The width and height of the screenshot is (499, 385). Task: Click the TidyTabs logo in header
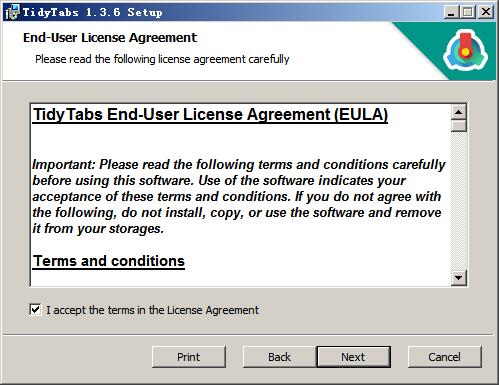(x=465, y=50)
